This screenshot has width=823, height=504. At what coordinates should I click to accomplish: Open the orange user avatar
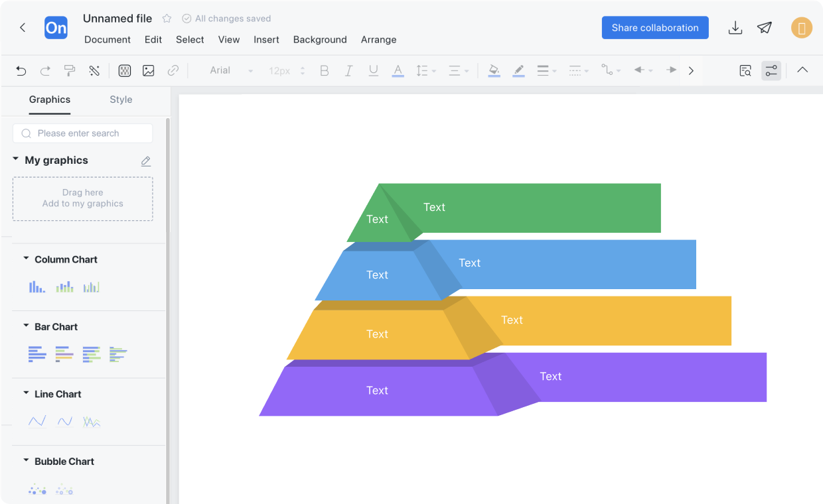[x=802, y=28]
